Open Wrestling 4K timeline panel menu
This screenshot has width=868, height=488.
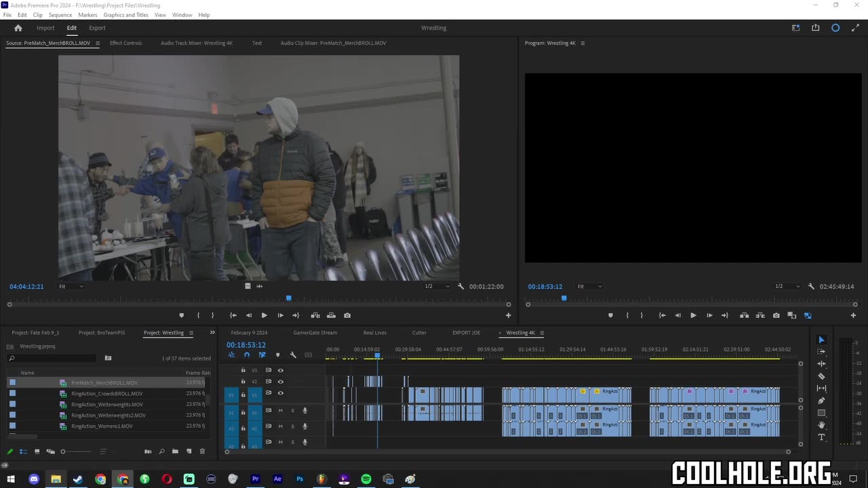click(x=542, y=333)
